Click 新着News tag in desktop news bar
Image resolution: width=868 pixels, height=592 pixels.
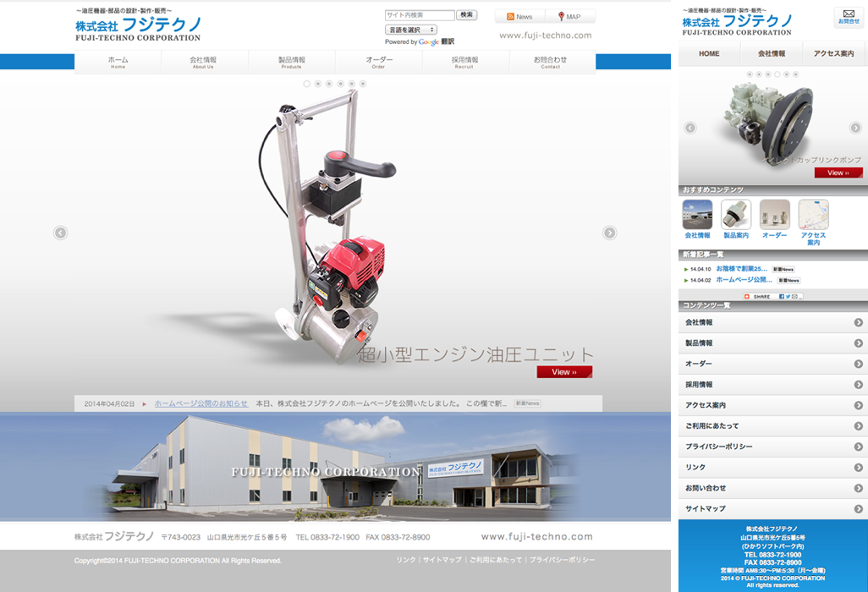pyautogui.click(x=527, y=404)
